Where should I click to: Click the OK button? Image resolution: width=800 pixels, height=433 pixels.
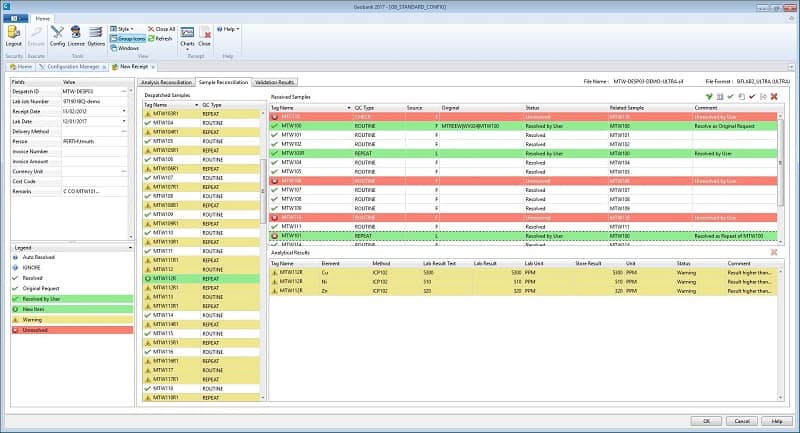pyautogui.click(x=706, y=421)
